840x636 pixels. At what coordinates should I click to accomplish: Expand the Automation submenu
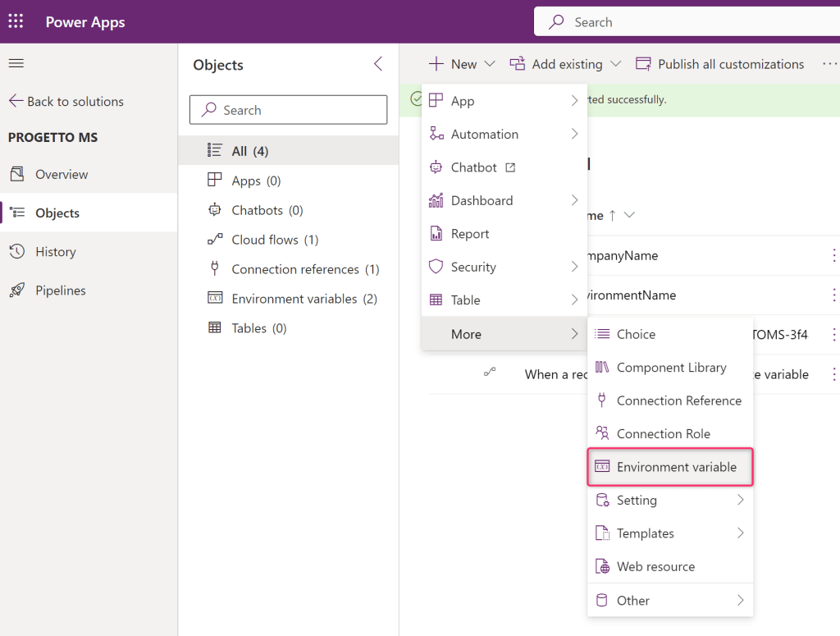(504, 134)
